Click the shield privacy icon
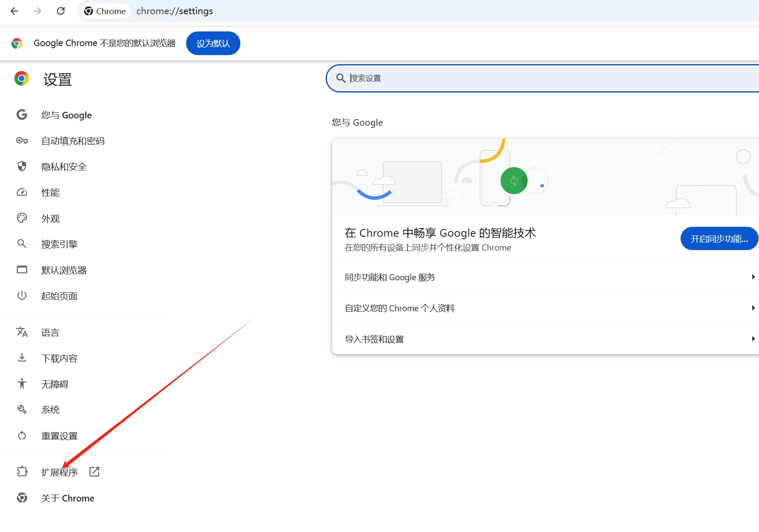 click(x=22, y=166)
